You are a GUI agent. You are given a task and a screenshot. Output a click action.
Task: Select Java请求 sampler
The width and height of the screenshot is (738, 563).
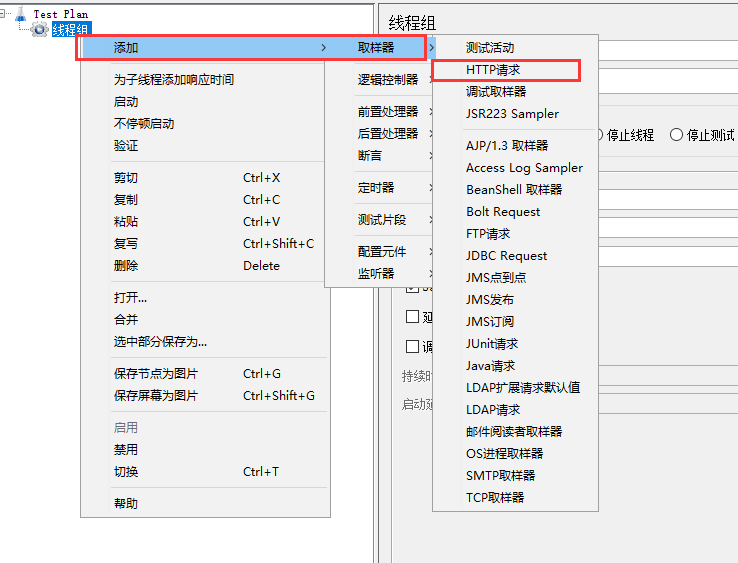point(515,366)
